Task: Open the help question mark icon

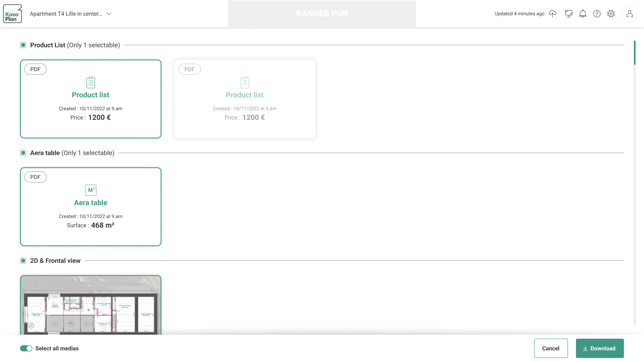Action: point(597,14)
